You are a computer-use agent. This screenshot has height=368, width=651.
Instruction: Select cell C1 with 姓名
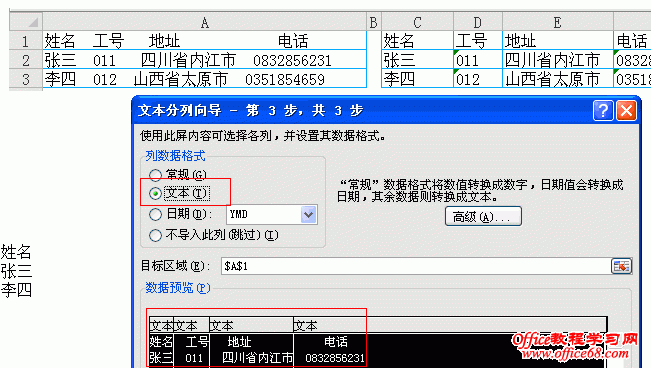417,41
